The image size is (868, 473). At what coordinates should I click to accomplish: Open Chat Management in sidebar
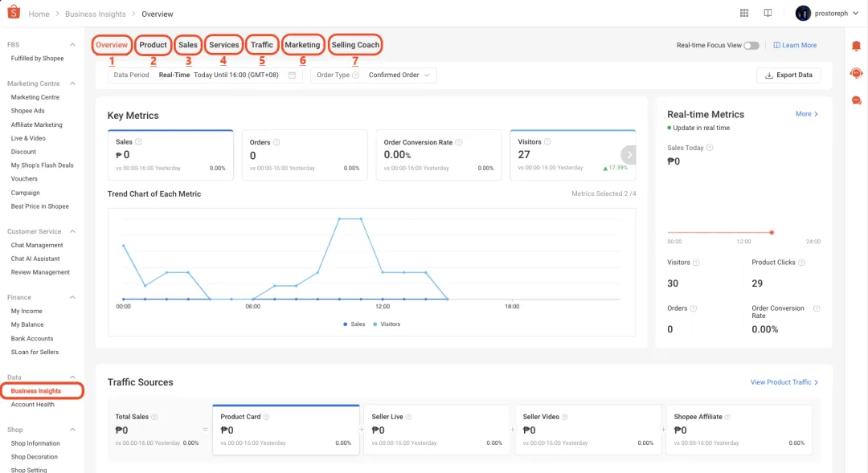[37, 245]
